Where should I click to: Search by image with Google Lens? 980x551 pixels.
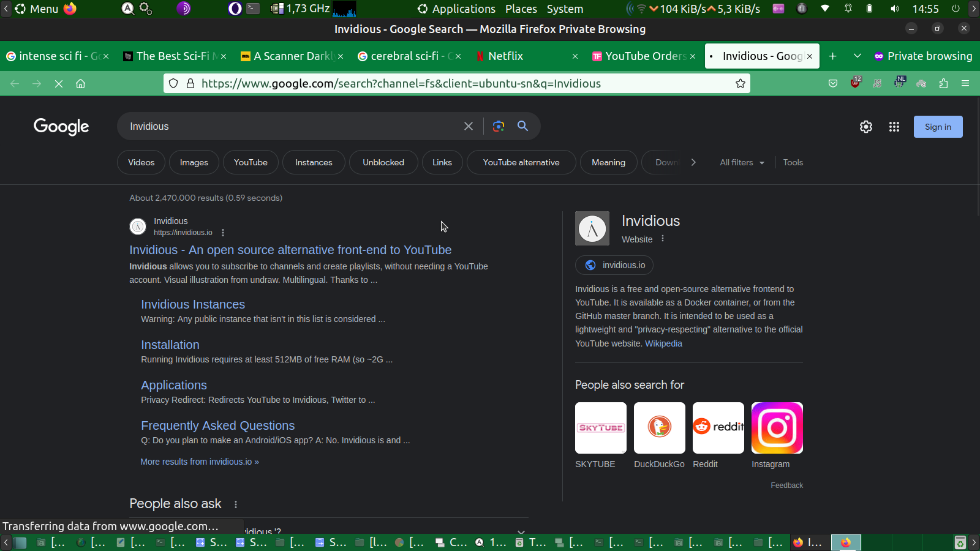click(x=499, y=126)
